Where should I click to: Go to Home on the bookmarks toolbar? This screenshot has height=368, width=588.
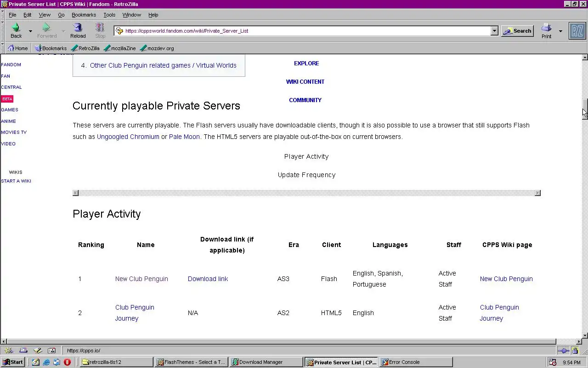(18, 48)
